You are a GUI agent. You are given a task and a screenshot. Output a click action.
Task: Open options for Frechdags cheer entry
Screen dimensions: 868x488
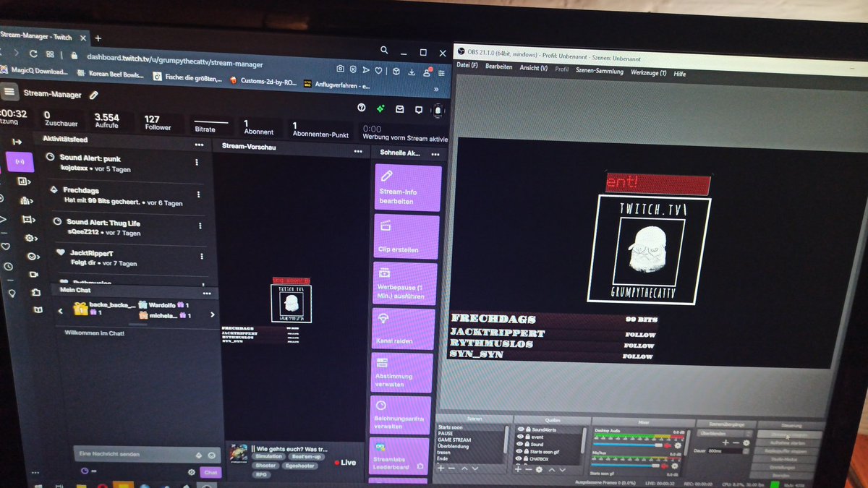coord(198,194)
